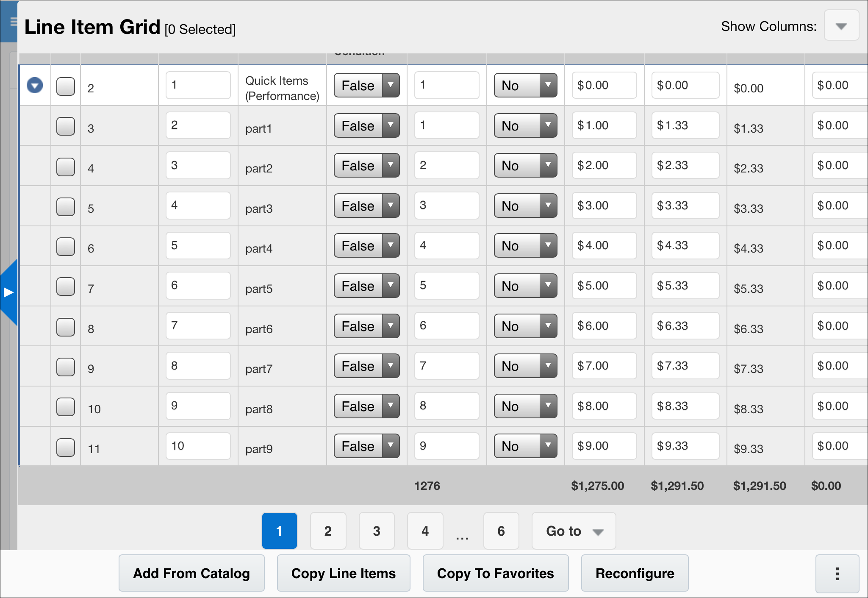868x598 pixels.
Task: Go to page 2 of the grid
Action: coord(328,531)
